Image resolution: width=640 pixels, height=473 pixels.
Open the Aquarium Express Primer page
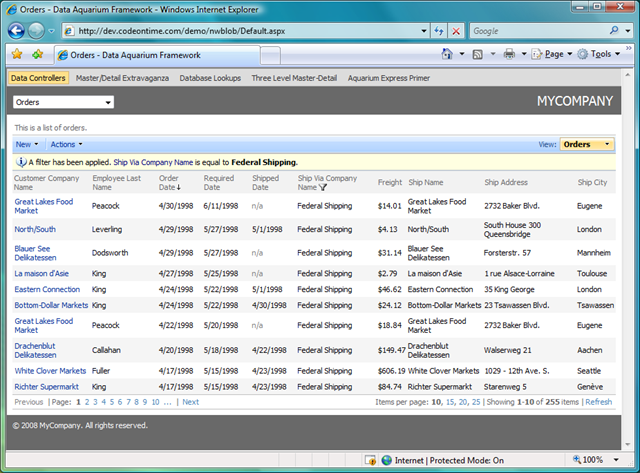[x=389, y=78]
